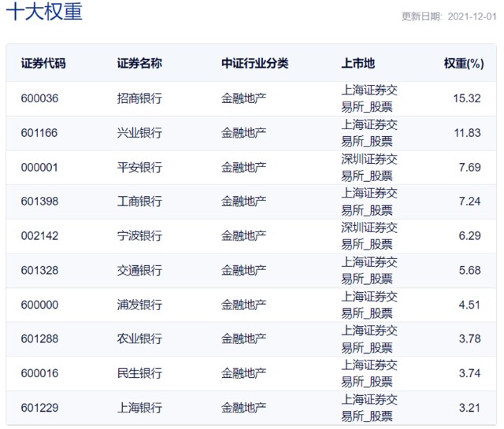Screen dimensions: 504x429
Task: Click the 上市地 column header
Action: [x=358, y=63]
